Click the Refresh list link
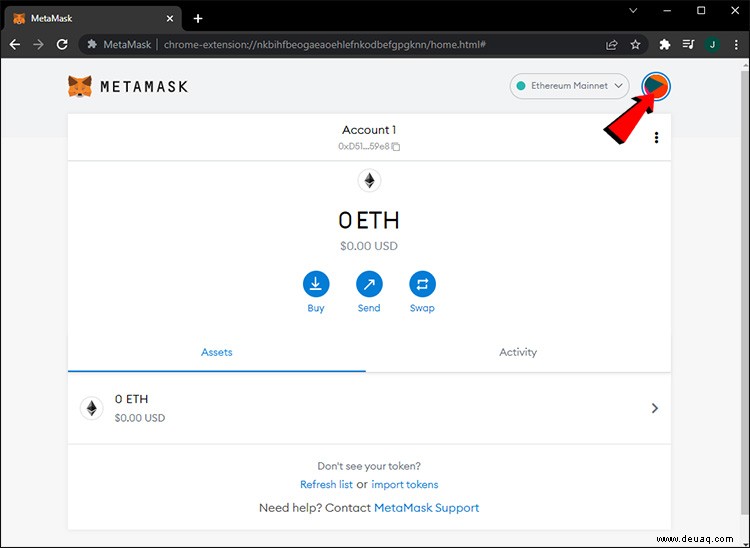The height and width of the screenshot is (548, 750). pyautogui.click(x=326, y=484)
